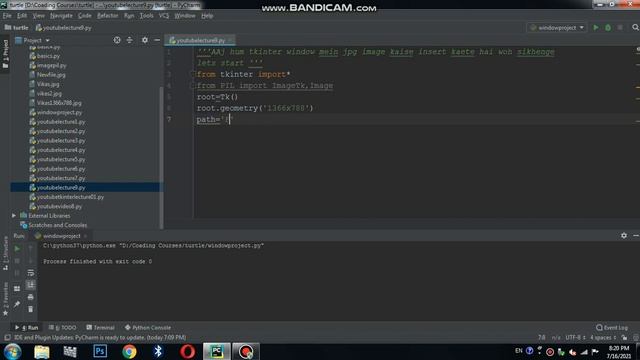The height and width of the screenshot is (360, 640).
Task: Click tool window quick-access icon in status bar corner
Action: pos(7,338)
